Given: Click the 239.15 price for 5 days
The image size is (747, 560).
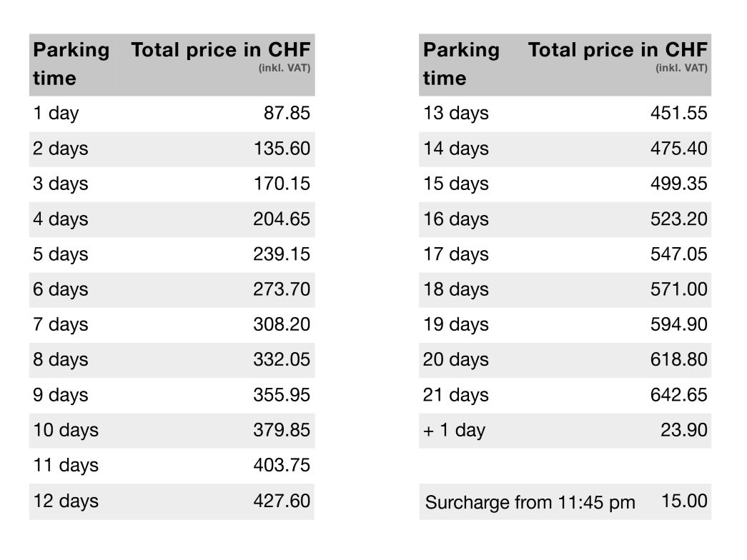Looking at the screenshot, I should (282, 254).
